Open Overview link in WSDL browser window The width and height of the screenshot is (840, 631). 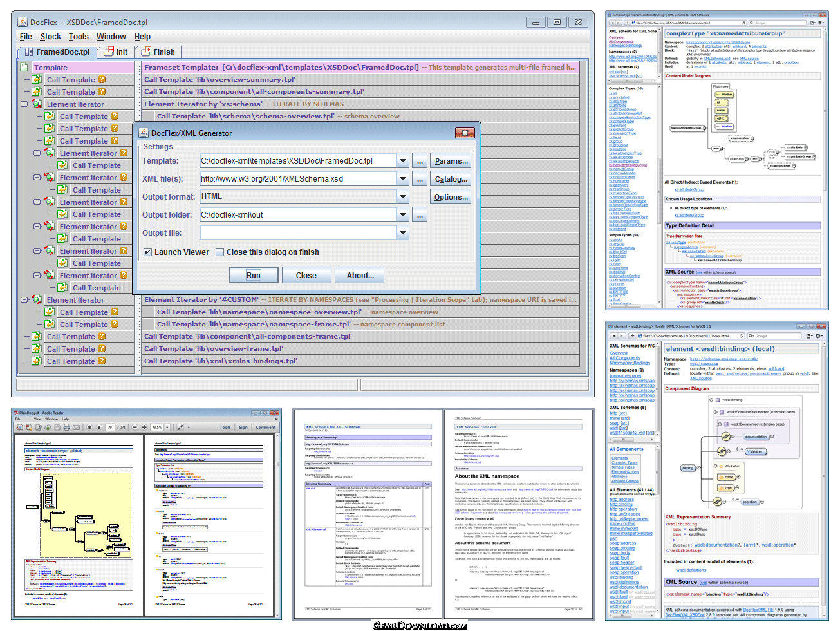pyautogui.click(x=619, y=353)
